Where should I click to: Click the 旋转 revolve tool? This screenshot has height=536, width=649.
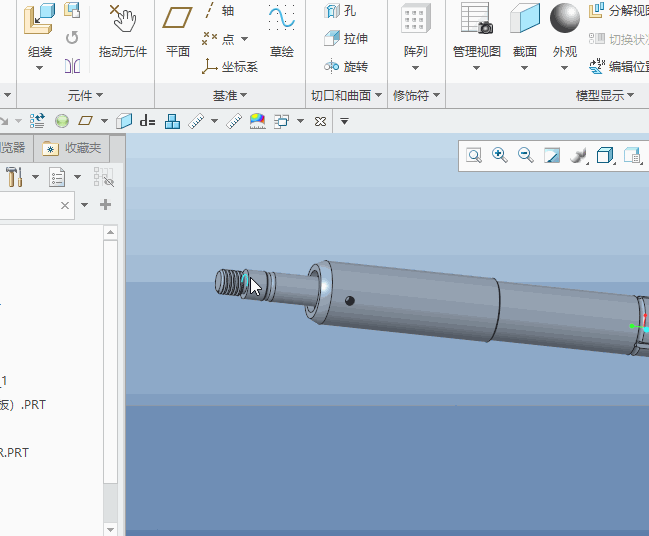pos(346,66)
